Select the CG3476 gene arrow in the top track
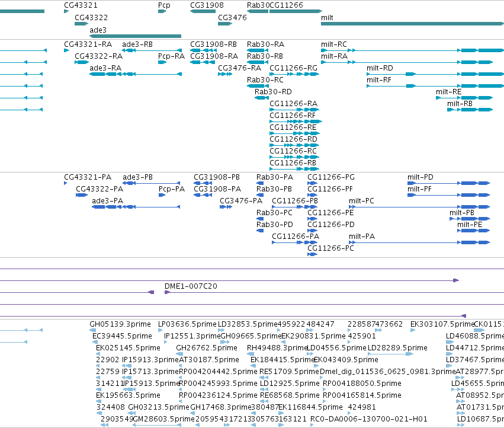The image size is (504, 428). [225, 24]
